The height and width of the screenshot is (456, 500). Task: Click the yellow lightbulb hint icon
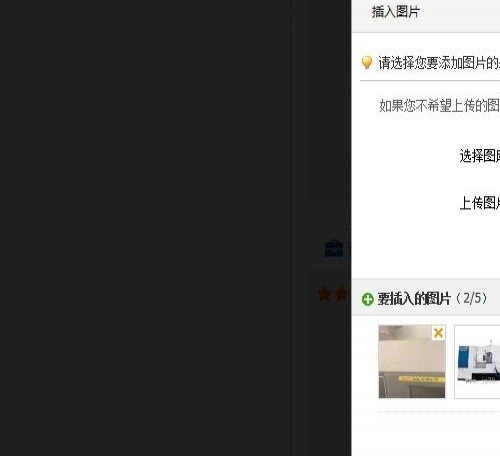pyautogui.click(x=367, y=62)
